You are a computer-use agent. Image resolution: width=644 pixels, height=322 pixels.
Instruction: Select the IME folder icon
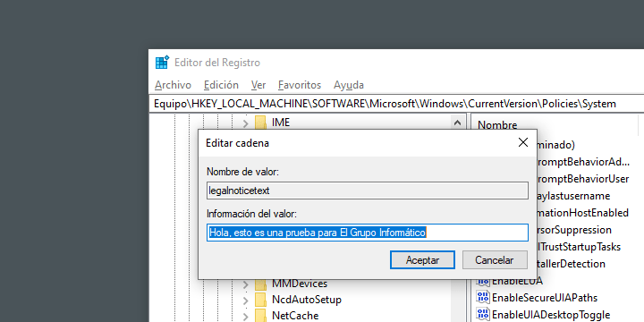point(261,123)
